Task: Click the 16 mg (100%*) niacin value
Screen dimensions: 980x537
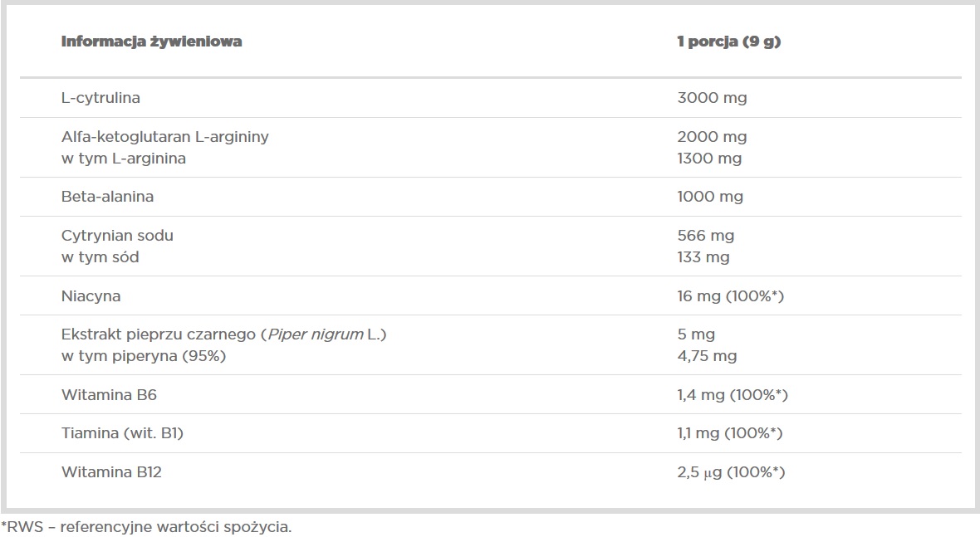Action: 731,295
